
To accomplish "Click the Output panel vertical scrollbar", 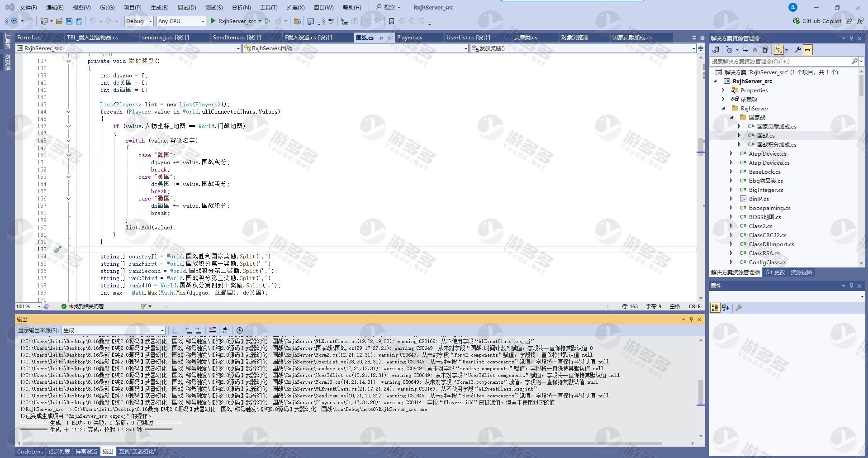I will click(701, 387).
